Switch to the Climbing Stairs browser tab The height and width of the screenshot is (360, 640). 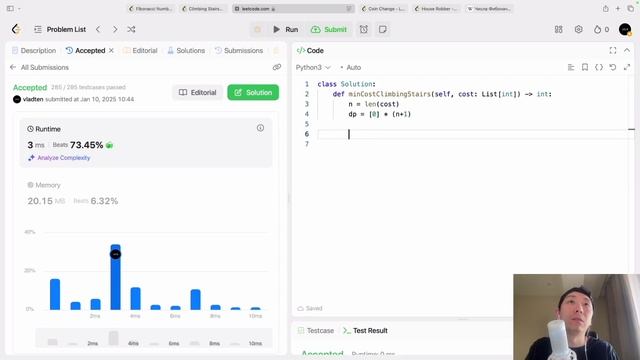[203, 9]
